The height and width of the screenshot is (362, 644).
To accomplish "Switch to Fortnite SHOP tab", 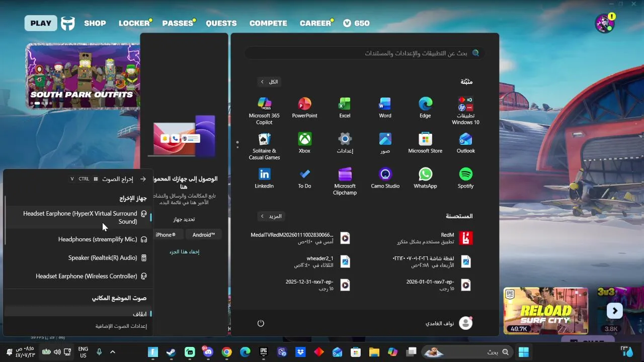I will [95, 23].
